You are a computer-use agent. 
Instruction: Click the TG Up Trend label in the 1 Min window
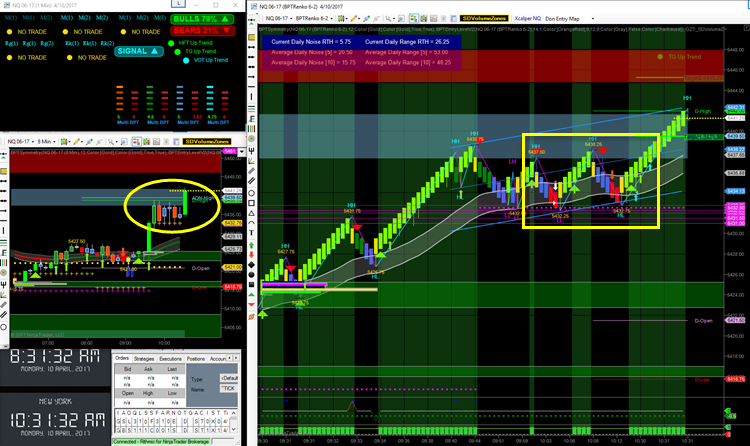pyautogui.click(x=200, y=51)
